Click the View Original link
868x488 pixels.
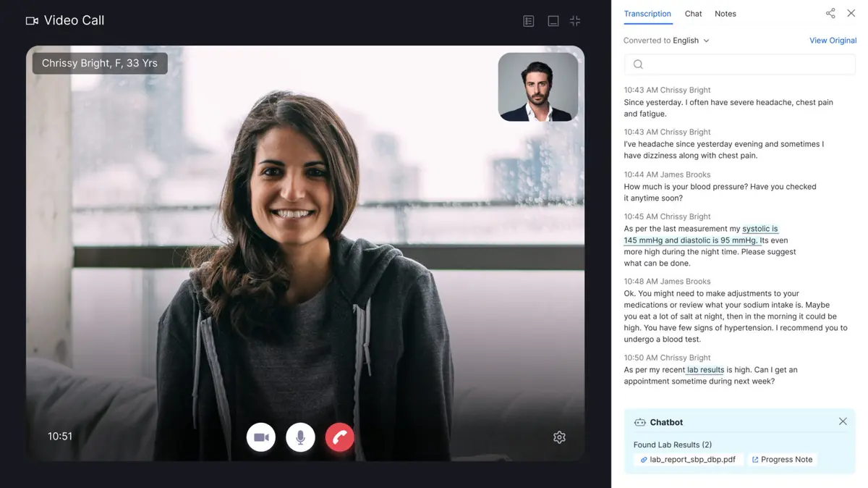click(833, 41)
